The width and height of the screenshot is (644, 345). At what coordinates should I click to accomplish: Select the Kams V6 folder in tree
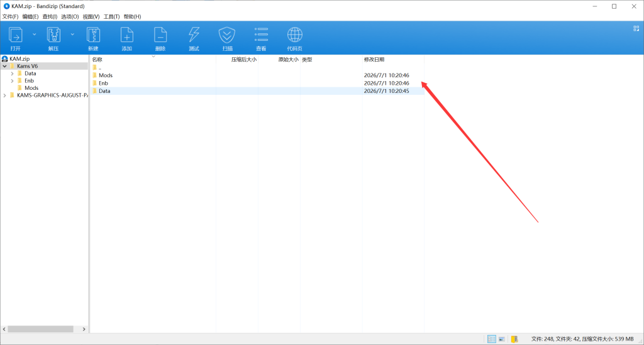(x=27, y=66)
